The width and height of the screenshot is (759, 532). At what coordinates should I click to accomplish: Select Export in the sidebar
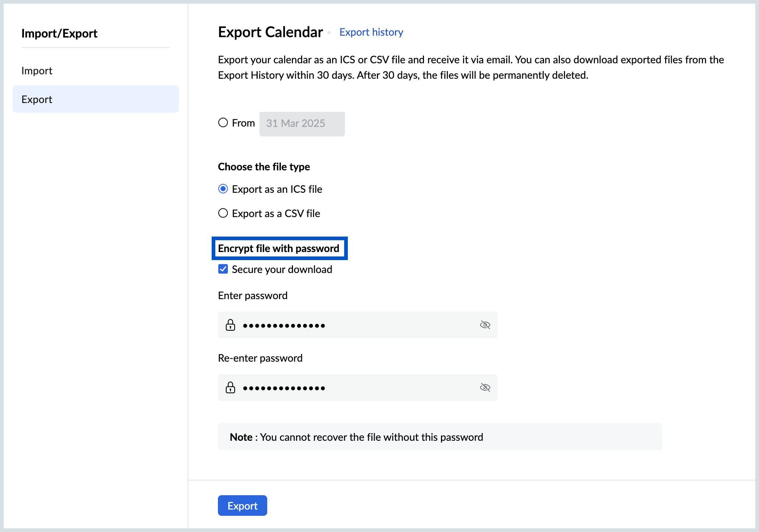click(x=96, y=99)
